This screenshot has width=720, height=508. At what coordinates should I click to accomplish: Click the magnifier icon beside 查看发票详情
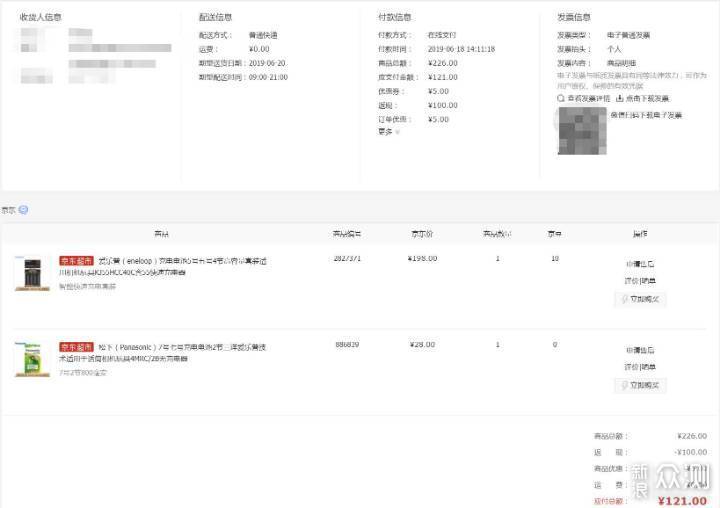click(561, 98)
